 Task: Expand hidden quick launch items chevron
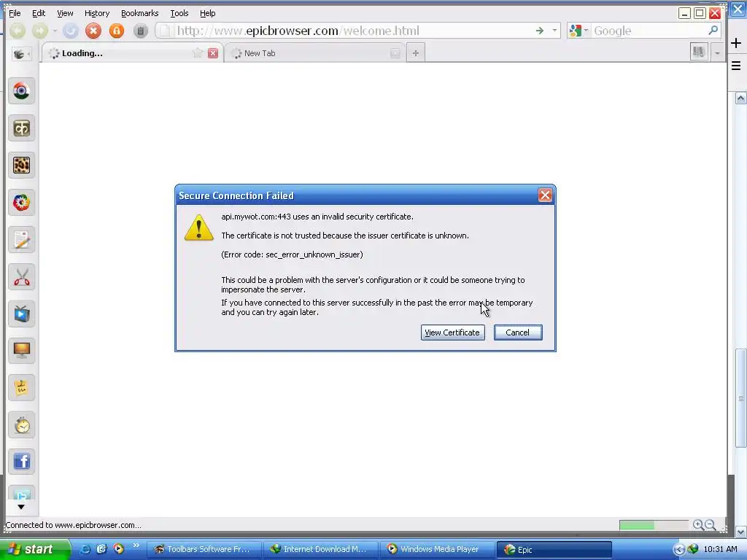pos(136,545)
